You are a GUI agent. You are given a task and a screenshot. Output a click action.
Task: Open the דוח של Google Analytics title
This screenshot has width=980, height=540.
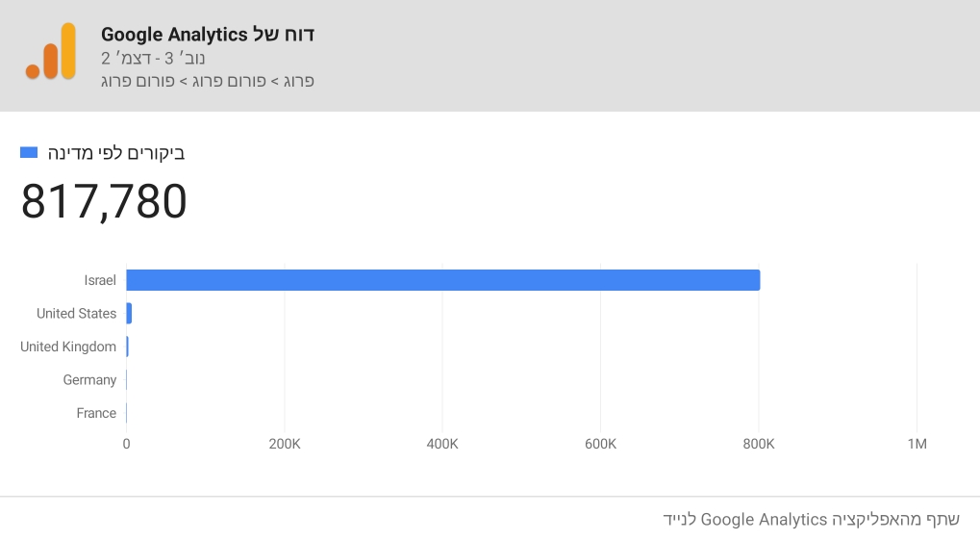tap(208, 35)
